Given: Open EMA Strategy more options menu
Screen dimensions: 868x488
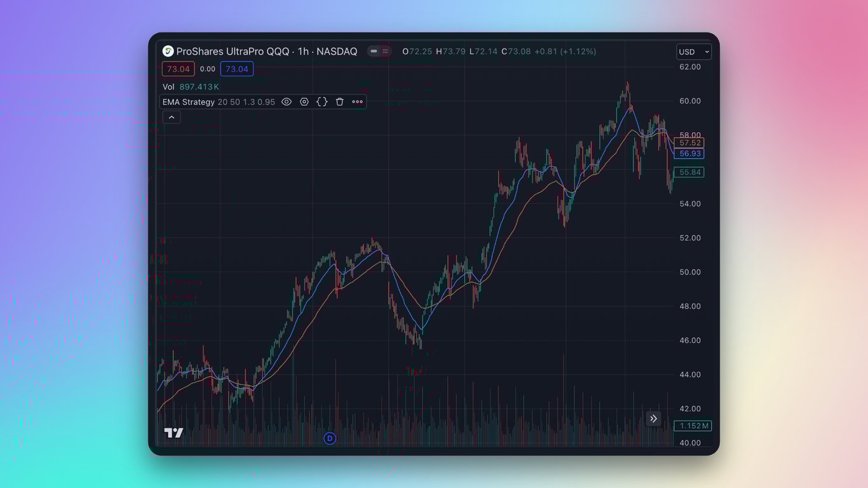Looking at the screenshot, I should (357, 102).
